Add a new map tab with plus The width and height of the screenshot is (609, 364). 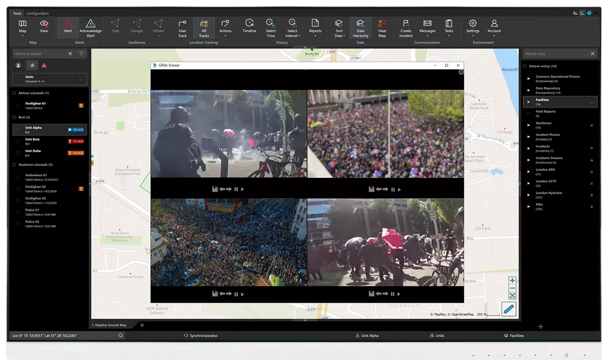pyautogui.click(x=142, y=325)
